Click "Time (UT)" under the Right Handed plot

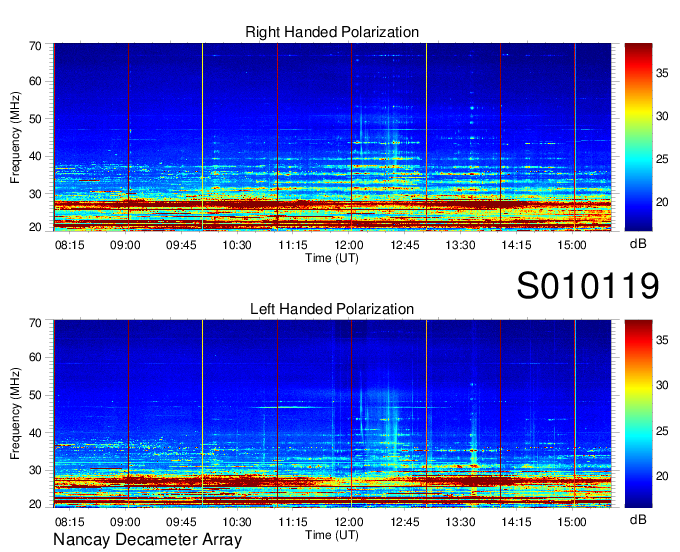pos(332,258)
